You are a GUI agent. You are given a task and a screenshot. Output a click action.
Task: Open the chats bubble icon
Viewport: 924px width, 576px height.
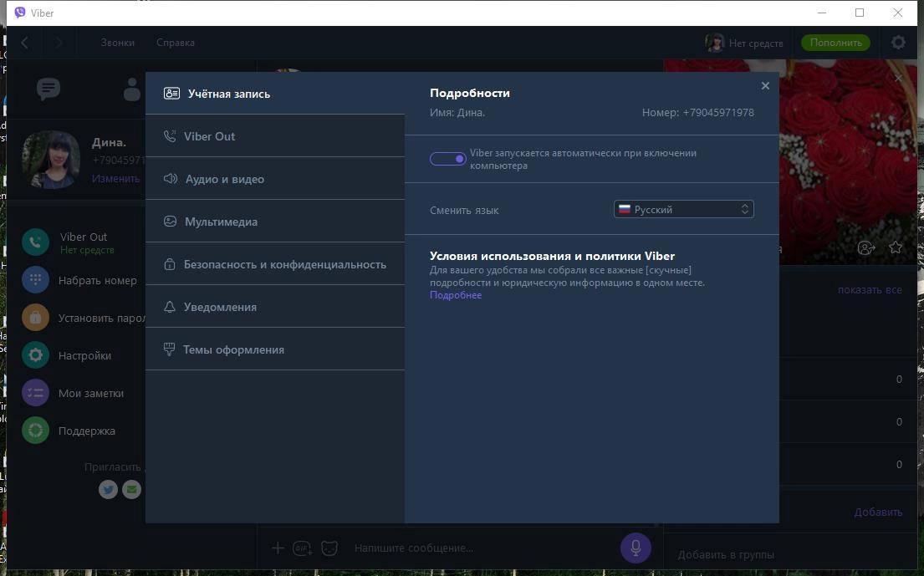pos(48,89)
